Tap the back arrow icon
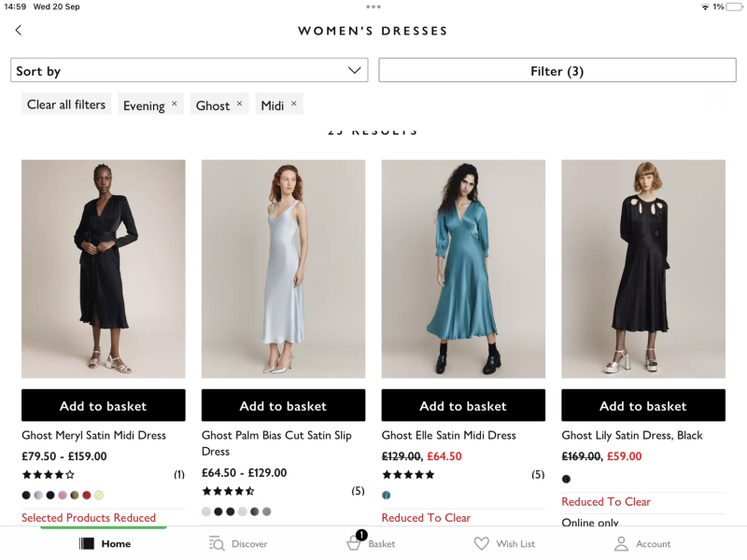747x560 pixels. pyautogui.click(x=19, y=31)
